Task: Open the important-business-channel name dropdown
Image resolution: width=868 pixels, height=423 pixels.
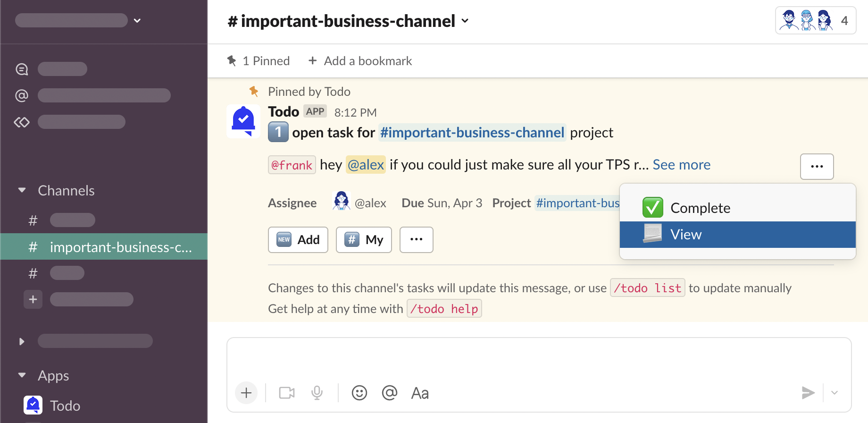Action: tap(348, 21)
